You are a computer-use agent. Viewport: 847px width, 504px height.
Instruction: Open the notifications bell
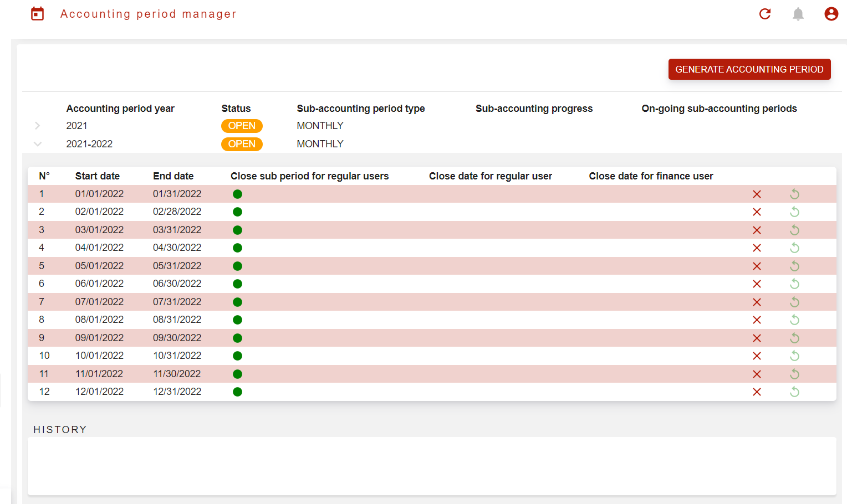(x=798, y=14)
